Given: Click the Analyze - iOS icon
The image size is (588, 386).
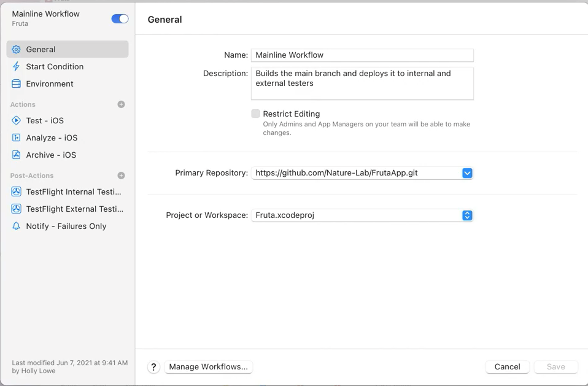Looking at the screenshot, I should pos(16,137).
